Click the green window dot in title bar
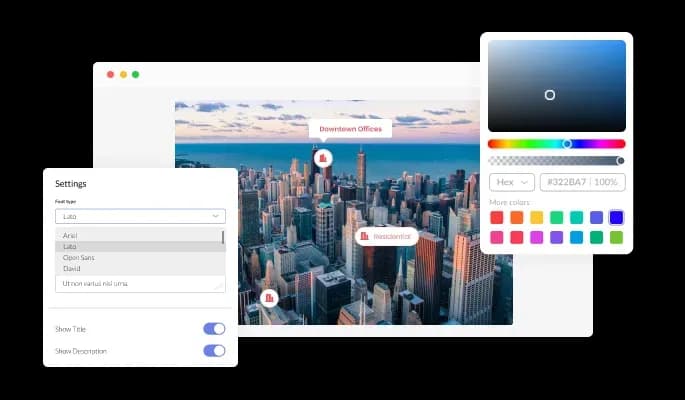685x400 pixels. click(x=136, y=74)
